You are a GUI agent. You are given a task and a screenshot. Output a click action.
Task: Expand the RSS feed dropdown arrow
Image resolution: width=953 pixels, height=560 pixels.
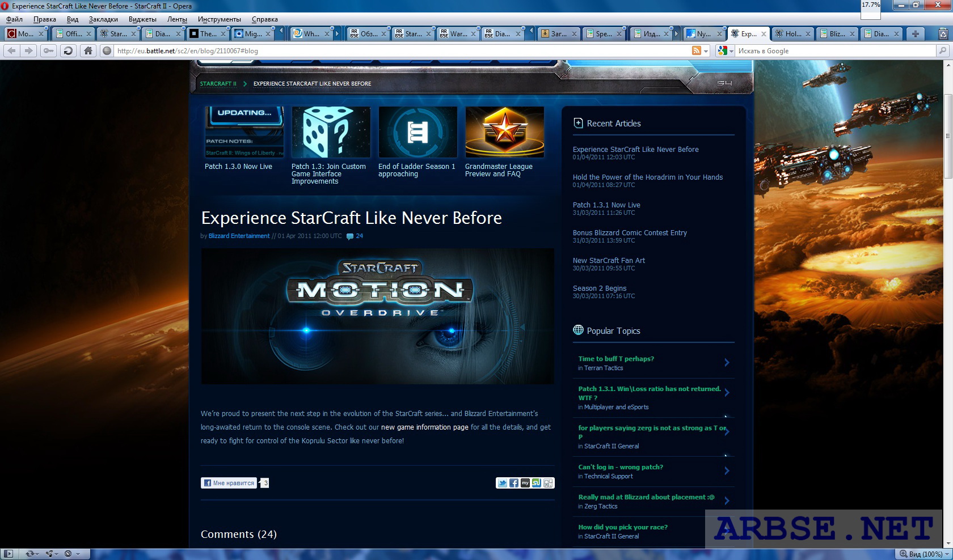(706, 51)
